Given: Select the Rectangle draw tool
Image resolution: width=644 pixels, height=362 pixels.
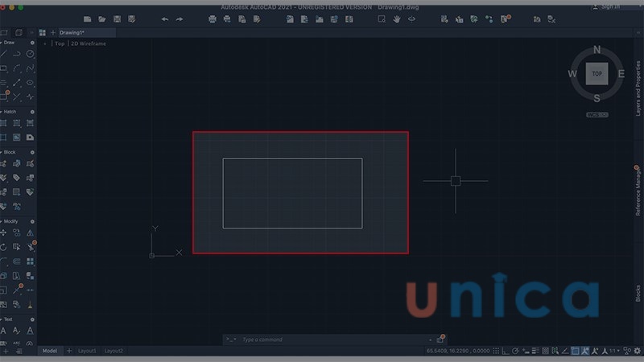Looking at the screenshot, I should (x=4, y=68).
